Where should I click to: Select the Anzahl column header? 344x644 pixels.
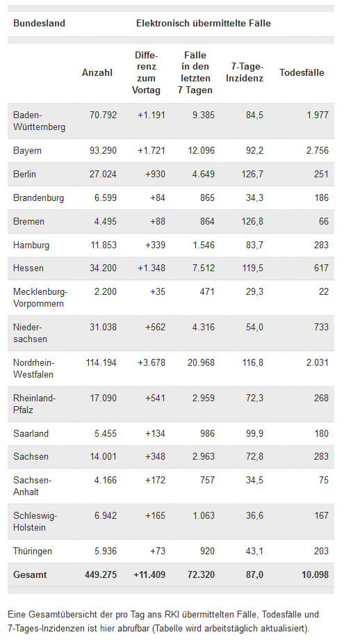[97, 73]
